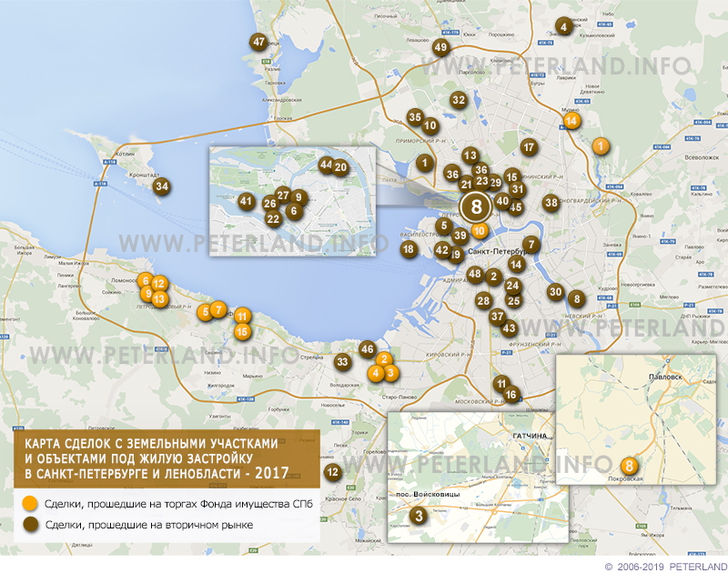Viewport: 728px width, 573px height.
Task: Click brown marker 28
Action: pyautogui.click(x=483, y=301)
